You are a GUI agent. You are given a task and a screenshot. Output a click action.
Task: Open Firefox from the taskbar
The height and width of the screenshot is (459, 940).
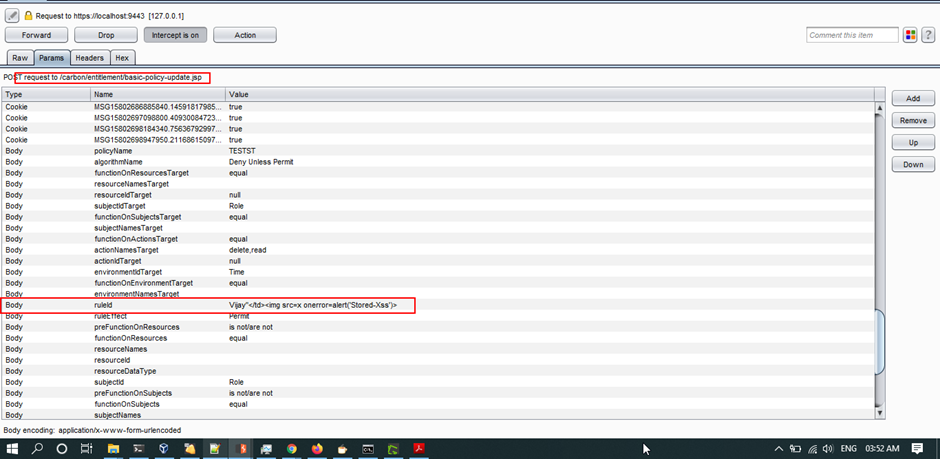click(317, 448)
